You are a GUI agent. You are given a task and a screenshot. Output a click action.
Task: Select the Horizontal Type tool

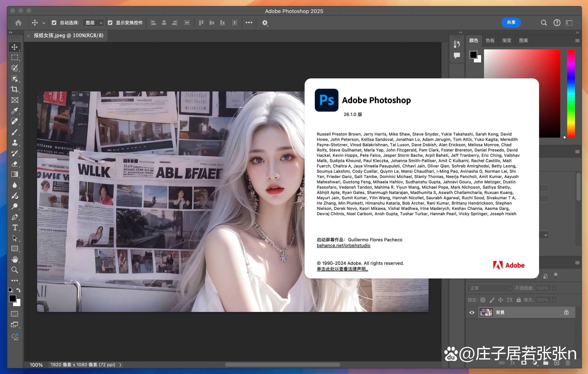pos(15,228)
